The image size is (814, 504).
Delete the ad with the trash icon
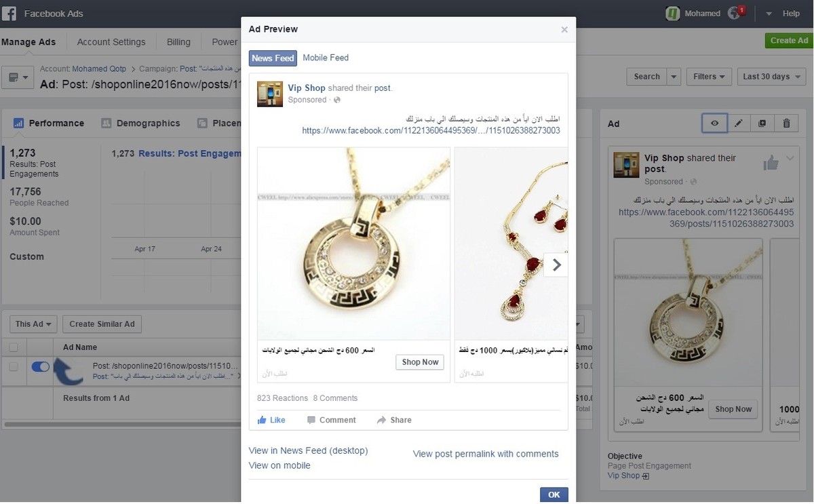(786, 123)
